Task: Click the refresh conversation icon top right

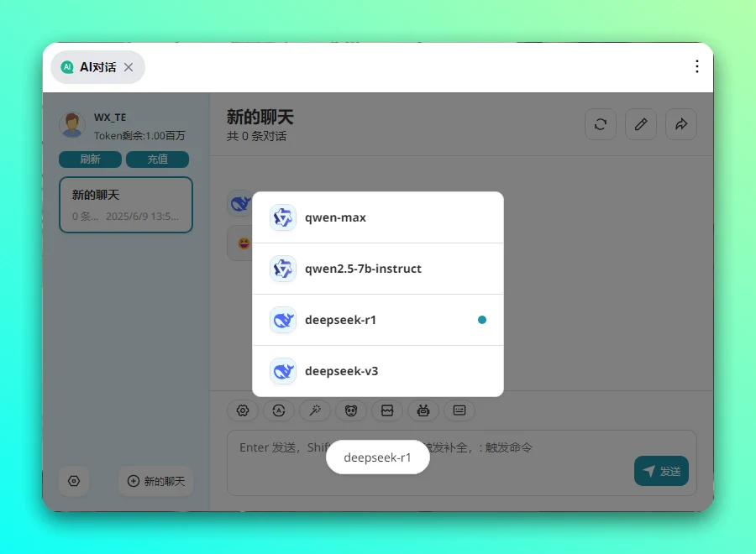Action: 601,124
